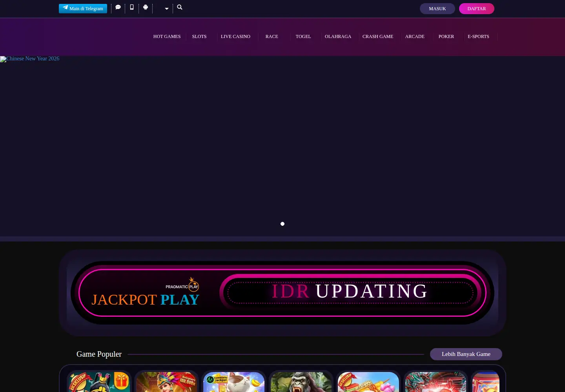Open the search magnifier icon
This screenshot has height=392, width=565.
click(180, 7)
